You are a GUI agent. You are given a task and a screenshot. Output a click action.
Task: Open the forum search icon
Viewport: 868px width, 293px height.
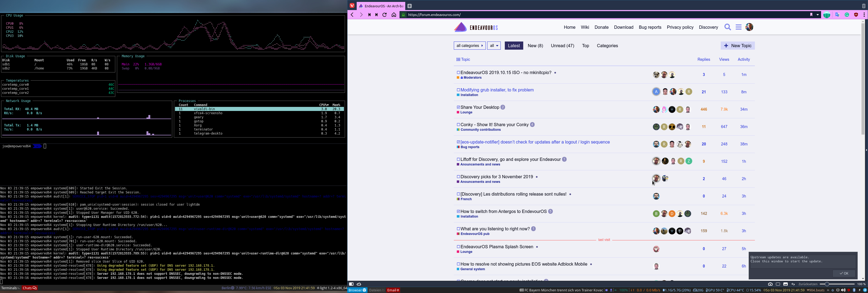(727, 27)
